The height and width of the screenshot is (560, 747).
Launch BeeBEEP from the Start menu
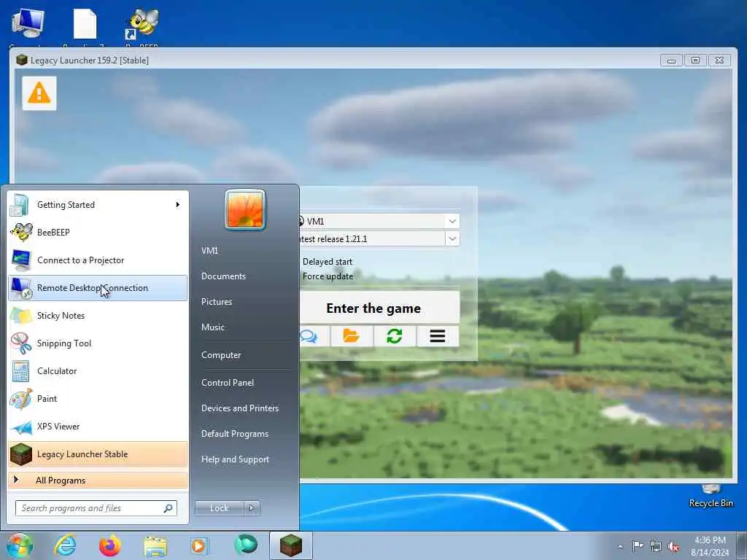tap(98, 233)
